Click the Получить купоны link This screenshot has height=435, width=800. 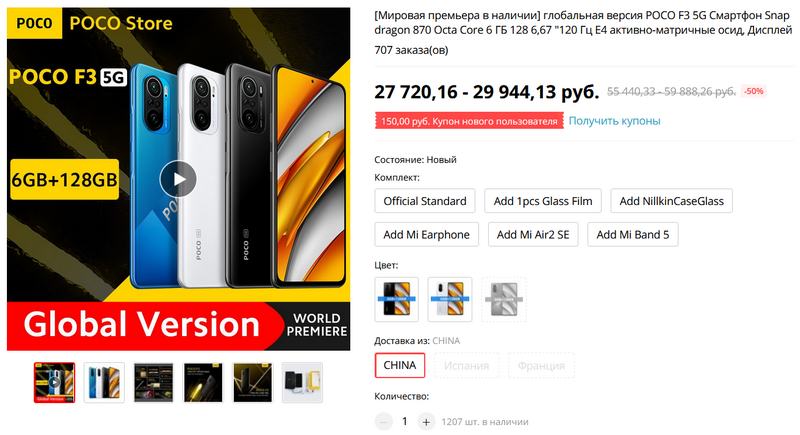(x=614, y=121)
